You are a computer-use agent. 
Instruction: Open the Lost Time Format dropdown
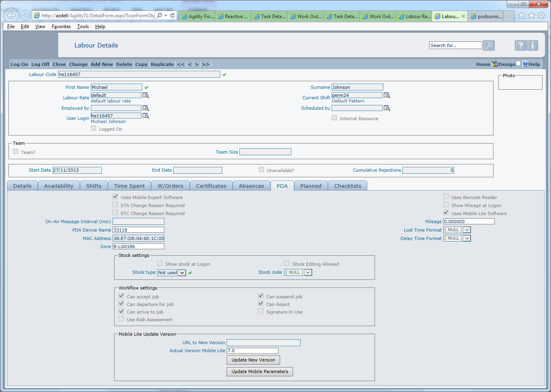pyautogui.click(x=467, y=230)
